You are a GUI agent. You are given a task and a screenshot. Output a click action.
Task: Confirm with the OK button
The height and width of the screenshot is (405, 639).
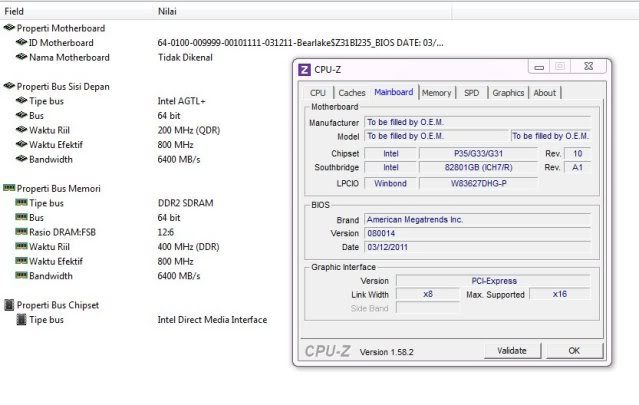pyautogui.click(x=574, y=350)
